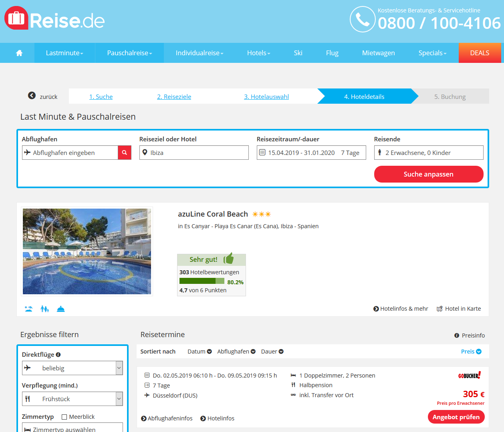Screen dimensions: 504x432
Task: Click the 2 Erwachsene, 0 Kinder field
Action: pyautogui.click(x=429, y=153)
